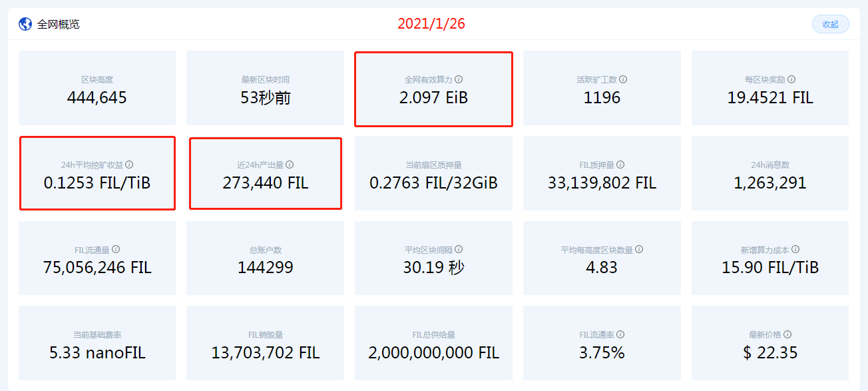Click the 近24h产出量 label text

click(x=260, y=165)
